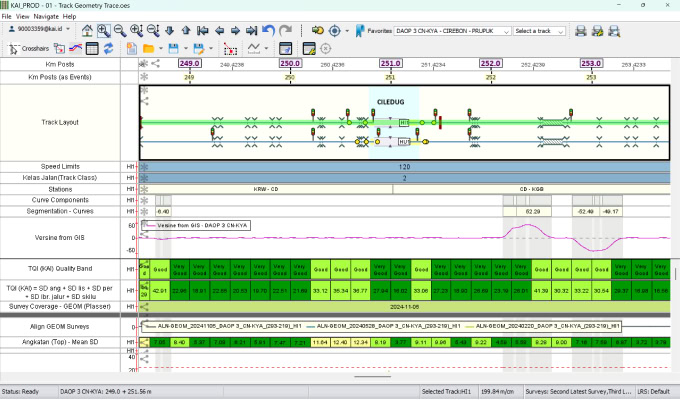This screenshot has height=400, width=680.
Task: Click the green go-to-location arrow icon
Action: pyautogui.click(x=318, y=31)
